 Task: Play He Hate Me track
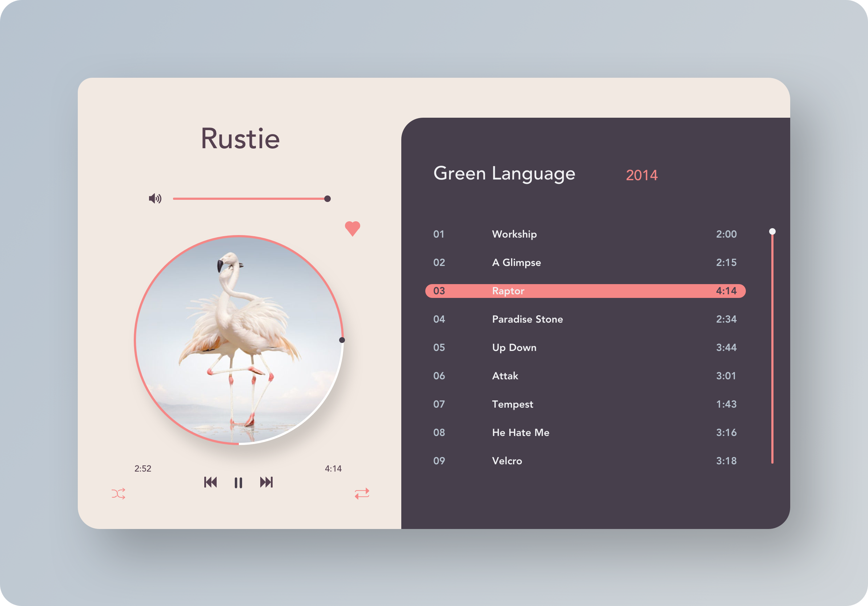pyautogui.click(x=520, y=433)
